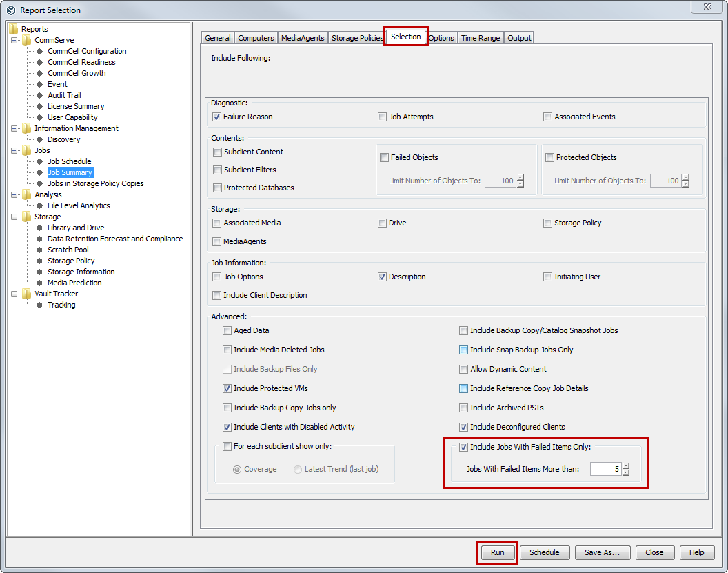Image resolution: width=728 pixels, height=573 pixels.
Task: Collapse the Jobs tree node
Action: (14, 150)
